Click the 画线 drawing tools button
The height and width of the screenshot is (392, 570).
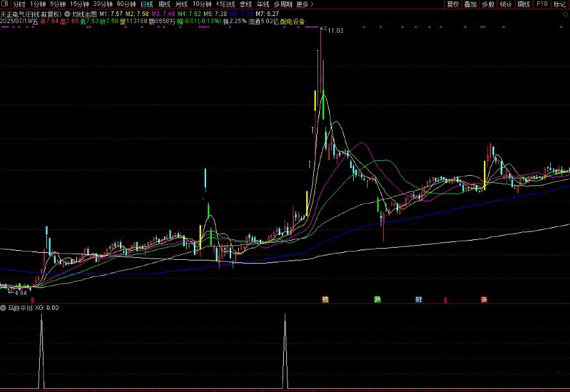(524, 4)
